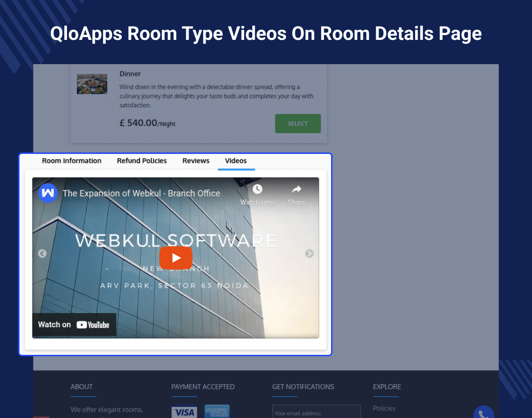
Task: Open the Reviews tab
Action: pyautogui.click(x=196, y=161)
